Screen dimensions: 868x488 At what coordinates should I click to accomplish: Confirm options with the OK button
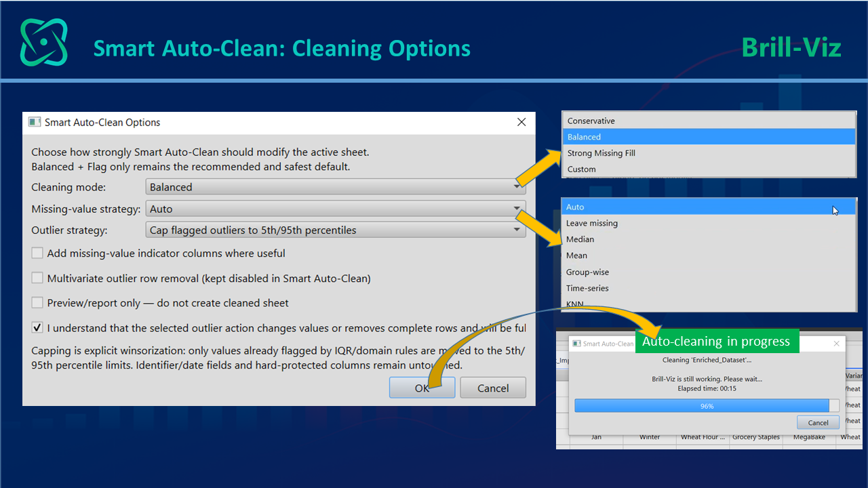(422, 388)
